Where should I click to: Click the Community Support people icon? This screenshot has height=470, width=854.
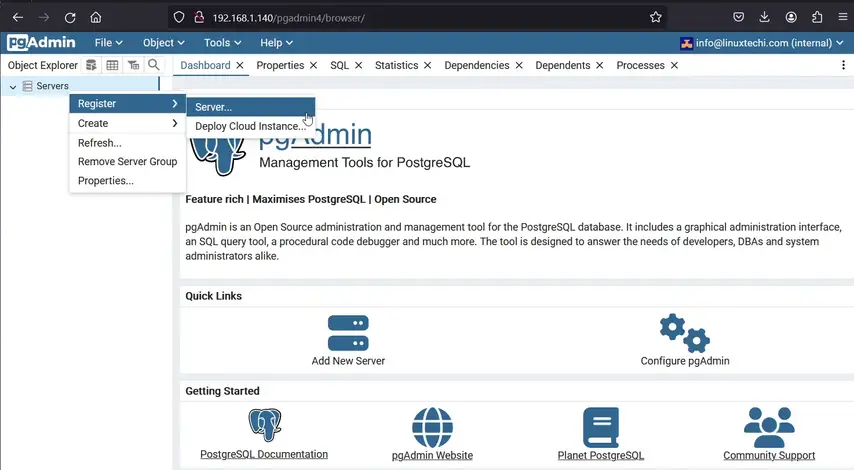click(769, 427)
